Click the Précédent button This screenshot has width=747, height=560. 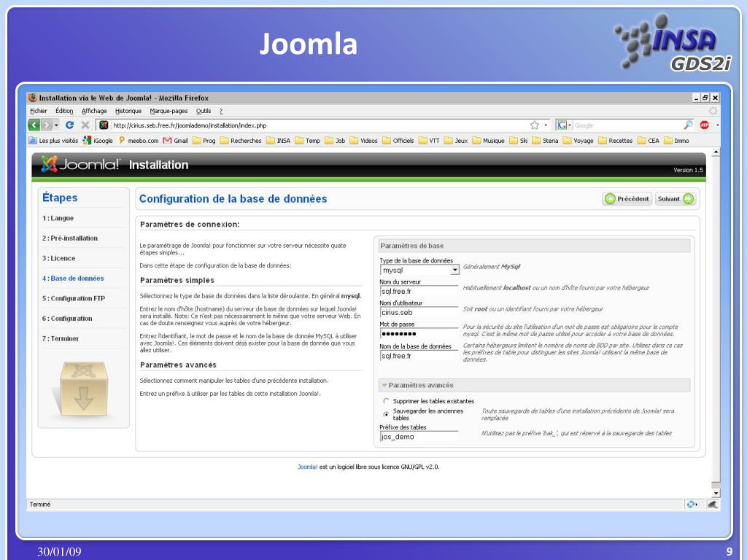click(627, 198)
